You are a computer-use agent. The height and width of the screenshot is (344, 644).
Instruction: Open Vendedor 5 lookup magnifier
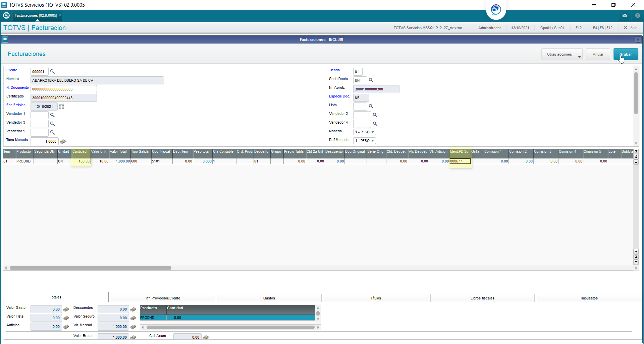coord(52,133)
